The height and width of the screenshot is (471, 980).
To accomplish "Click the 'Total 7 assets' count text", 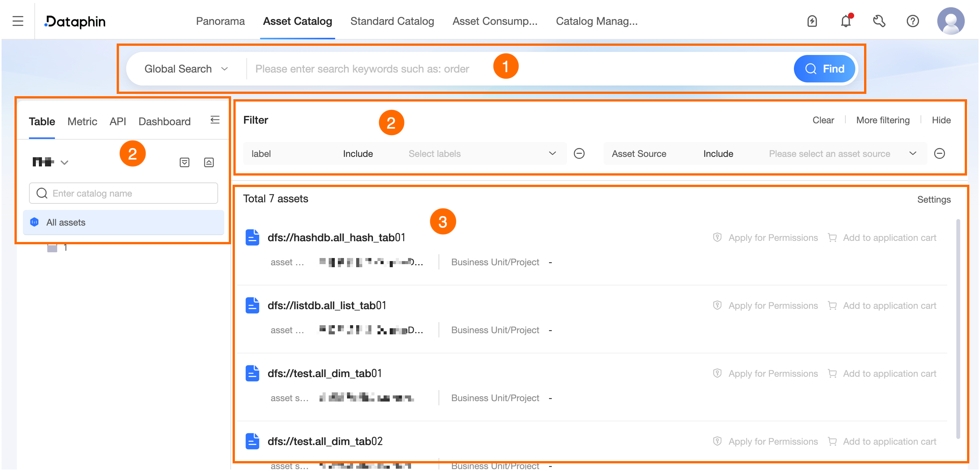I will click(x=276, y=199).
